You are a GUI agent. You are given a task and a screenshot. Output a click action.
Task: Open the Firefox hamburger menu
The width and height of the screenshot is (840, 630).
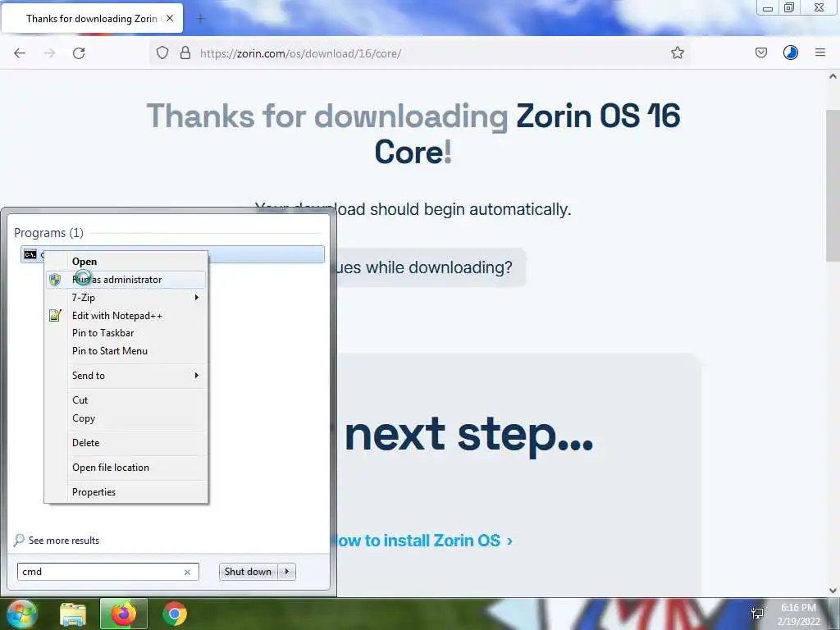coord(819,52)
